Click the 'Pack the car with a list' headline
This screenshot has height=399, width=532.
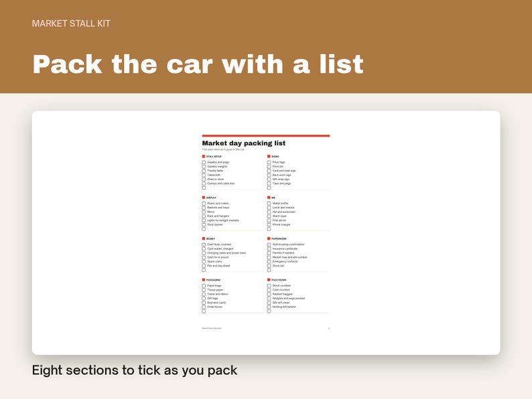pyautogui.click(x=198, y=64)
